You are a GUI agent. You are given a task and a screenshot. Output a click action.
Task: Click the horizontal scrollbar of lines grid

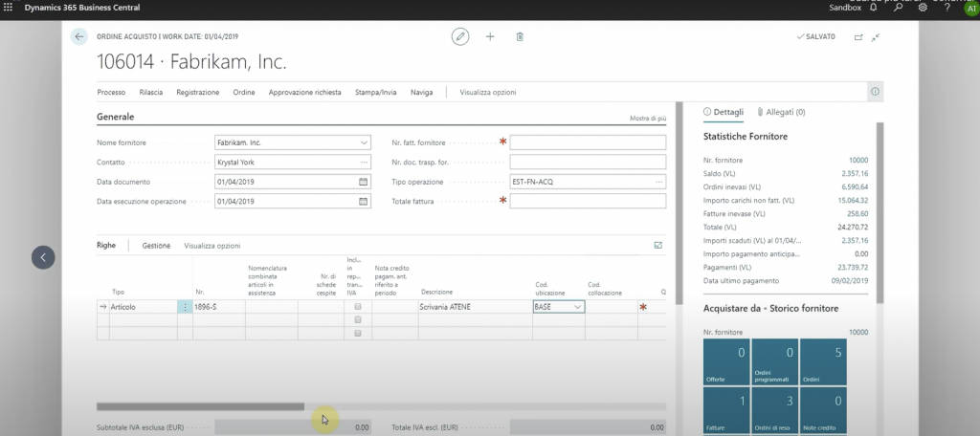[x=200, y=406]
